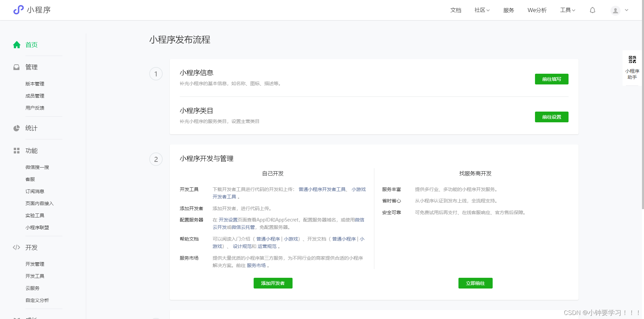Open the notification bell
This screenshot has height=319, width=644.
pos(593,10)
